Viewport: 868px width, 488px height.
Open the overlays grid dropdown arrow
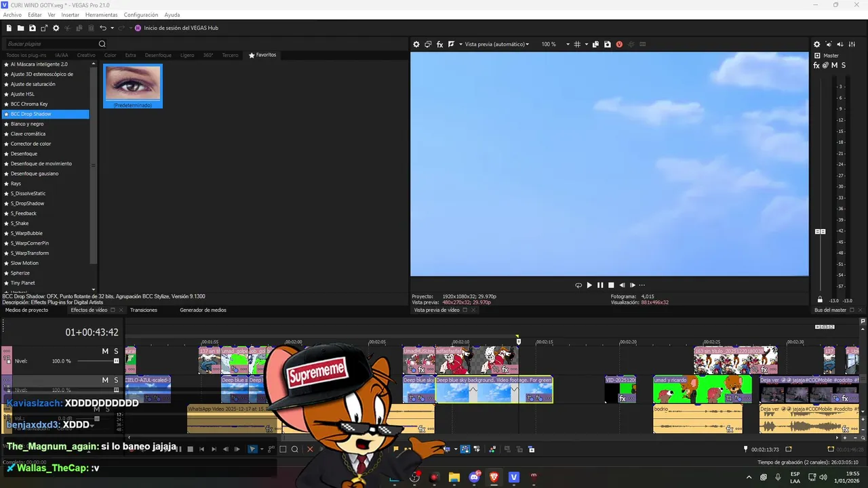coord(585,44)
